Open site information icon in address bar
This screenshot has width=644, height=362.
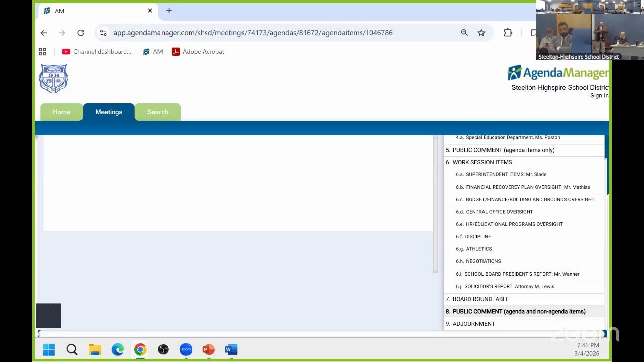103,33
